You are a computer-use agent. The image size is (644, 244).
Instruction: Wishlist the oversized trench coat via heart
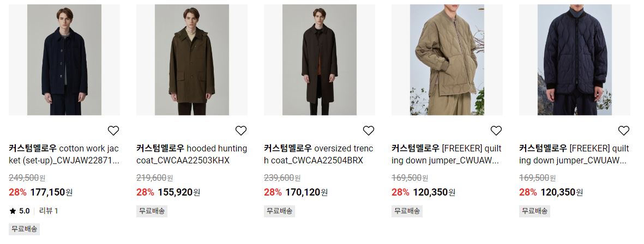point(369,130)
